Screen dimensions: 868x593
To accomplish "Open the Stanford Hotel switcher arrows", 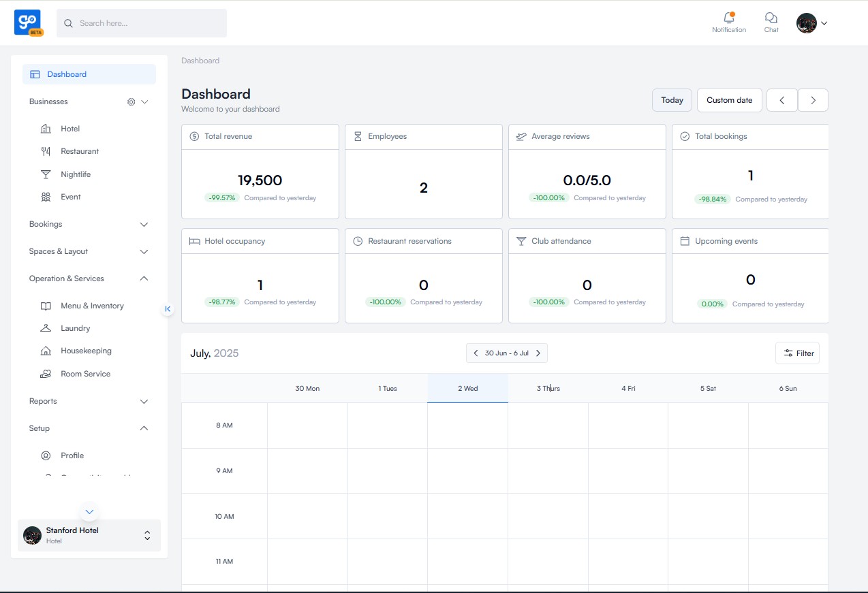I will click(x=147, y=536).
